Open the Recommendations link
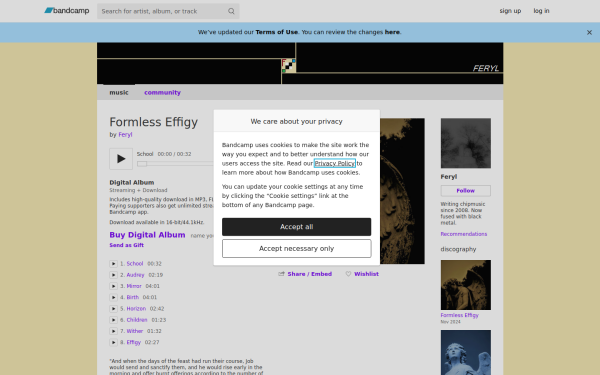 click(x=464, y=234)
